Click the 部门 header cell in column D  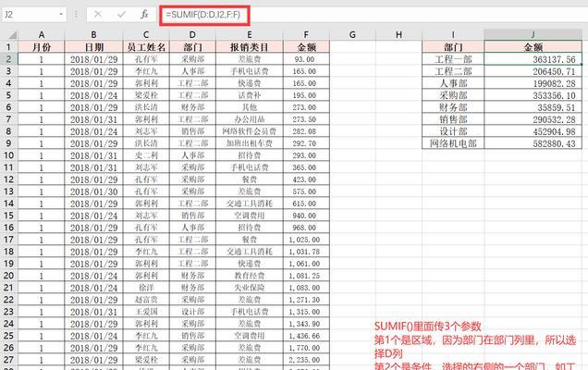point(192,47)
